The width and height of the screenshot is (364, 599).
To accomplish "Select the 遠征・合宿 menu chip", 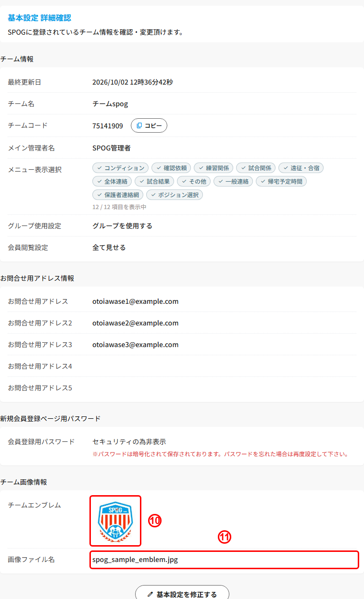I will [301, 168].
